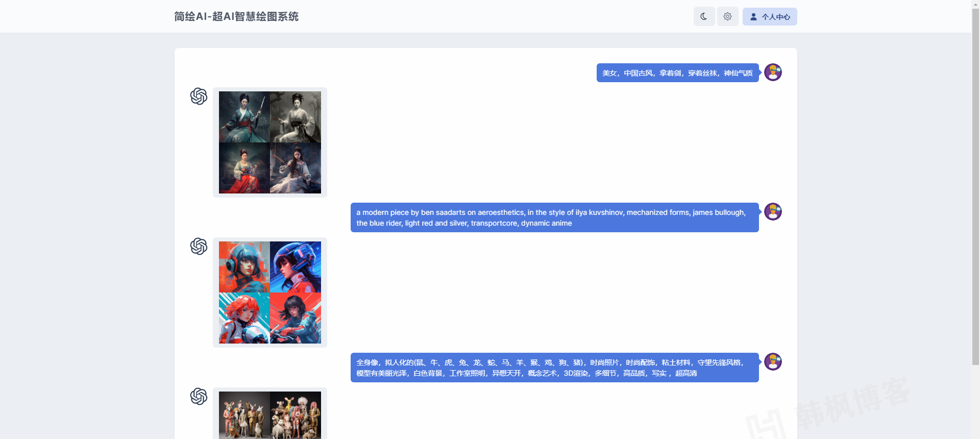
Task: Open the woman in red dress image
Action: pos(244,168)
